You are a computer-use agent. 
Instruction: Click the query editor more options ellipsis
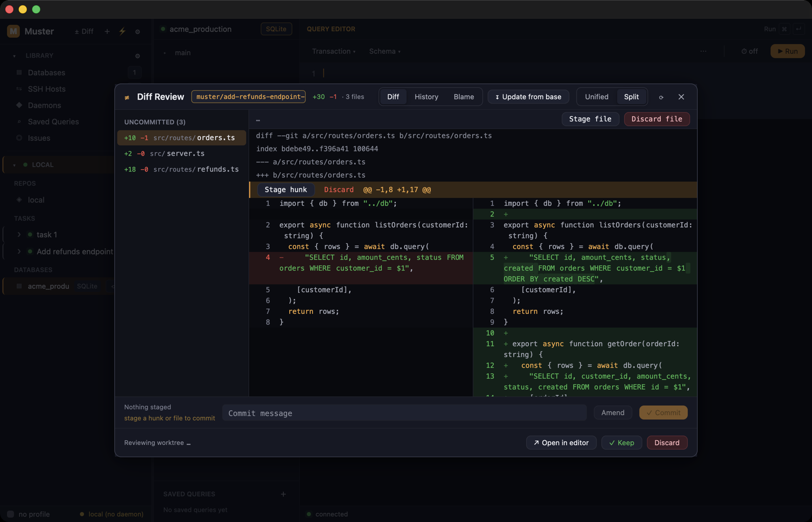(x=703, y=51)
